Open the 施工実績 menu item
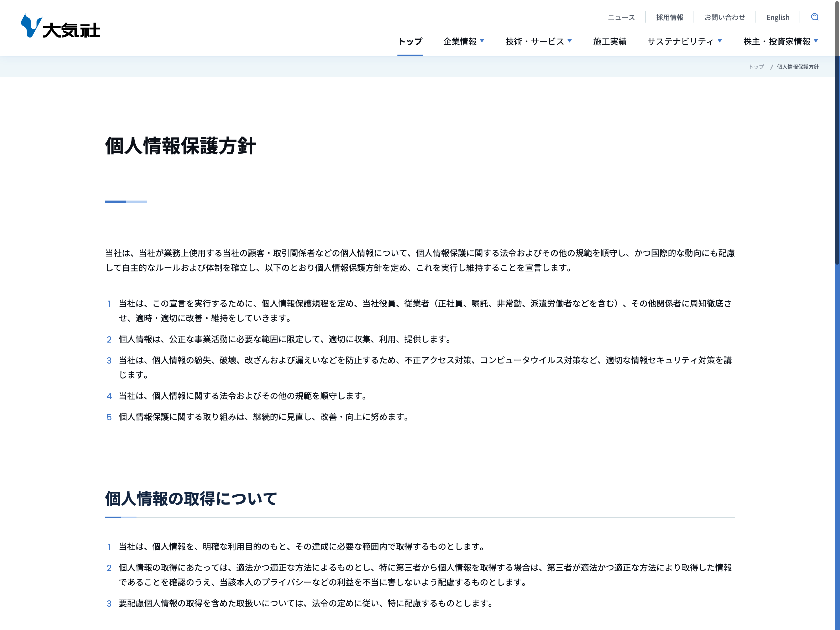 (x=610, y=41)
